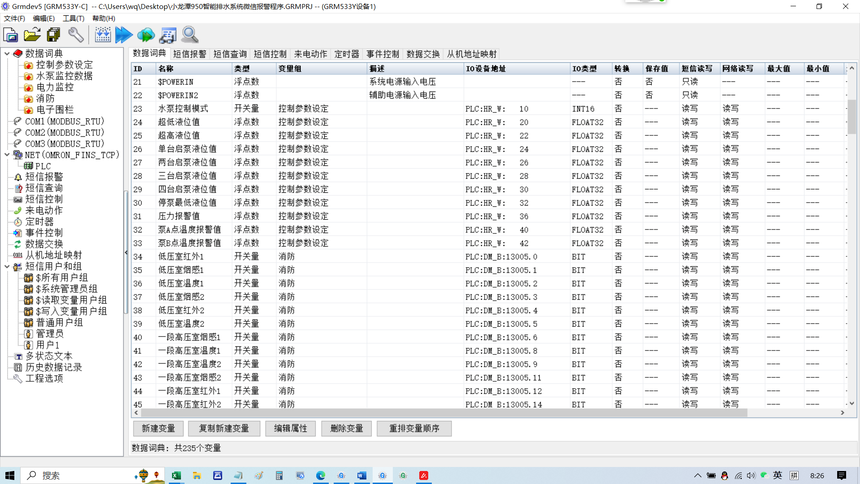This screenshot has height=484, width=860.
Task: Switch to the 短信报警 tab
Action: click(190, 54)
